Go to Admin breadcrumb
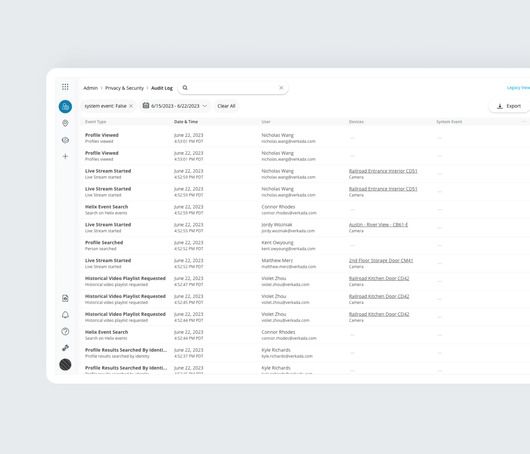The image size is (530, 454). (91, 88)
